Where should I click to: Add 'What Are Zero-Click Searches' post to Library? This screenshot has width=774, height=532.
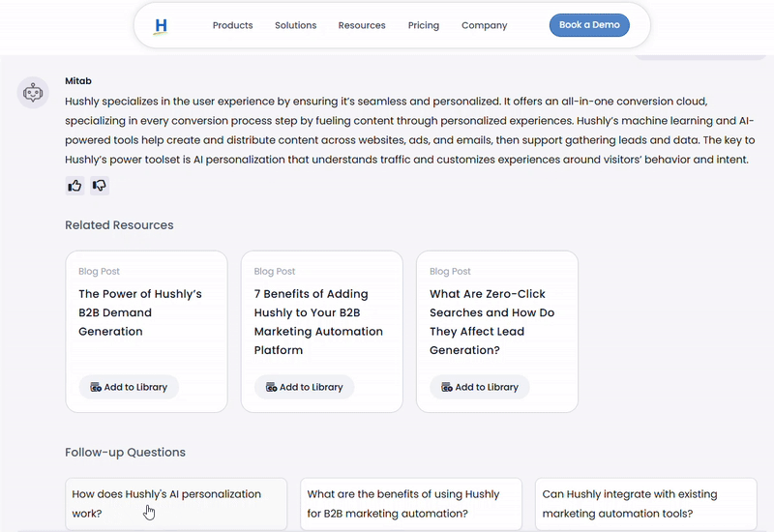coord(480,387)
